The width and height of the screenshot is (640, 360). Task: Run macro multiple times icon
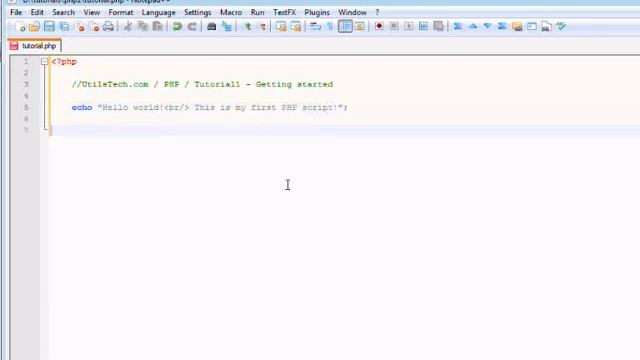[x=423, y=27]
